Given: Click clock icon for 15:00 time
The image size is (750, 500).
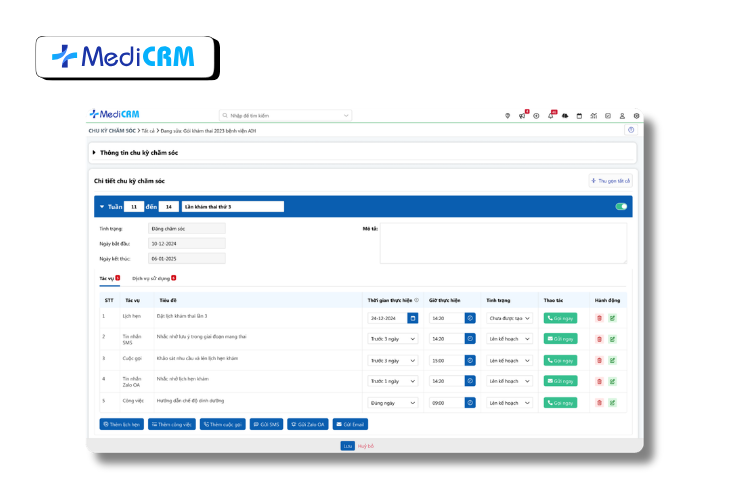Looking at the screenshot, I should [x=470, y=360].
